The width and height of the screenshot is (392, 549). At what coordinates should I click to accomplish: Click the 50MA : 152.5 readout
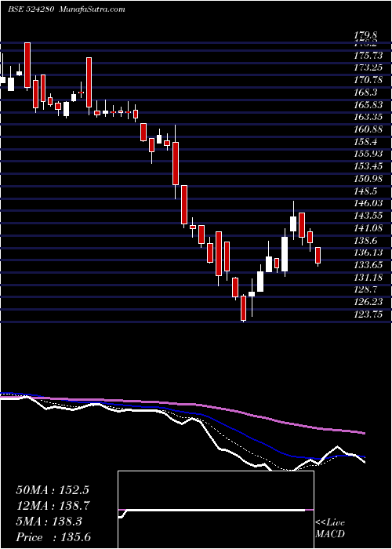tap(53, 490)
